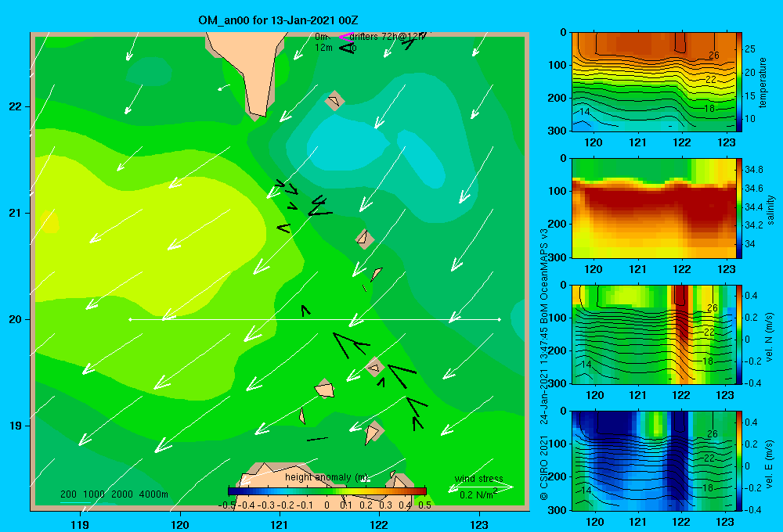The width and height of the screenshot is (783, 532).
Task: Click the '34.8' tick on salinity scale
Action: pyautogui.click(x=753, y=170)
